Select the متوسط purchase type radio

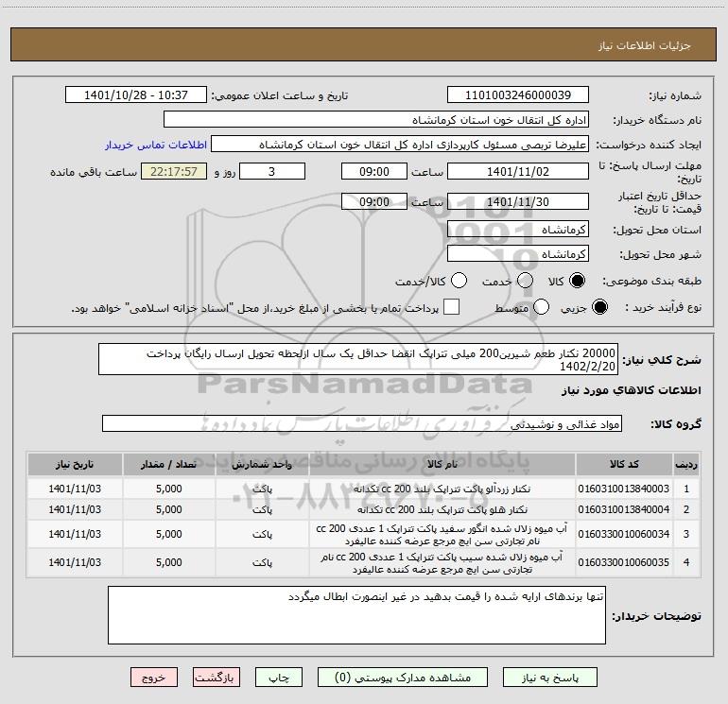541,307
